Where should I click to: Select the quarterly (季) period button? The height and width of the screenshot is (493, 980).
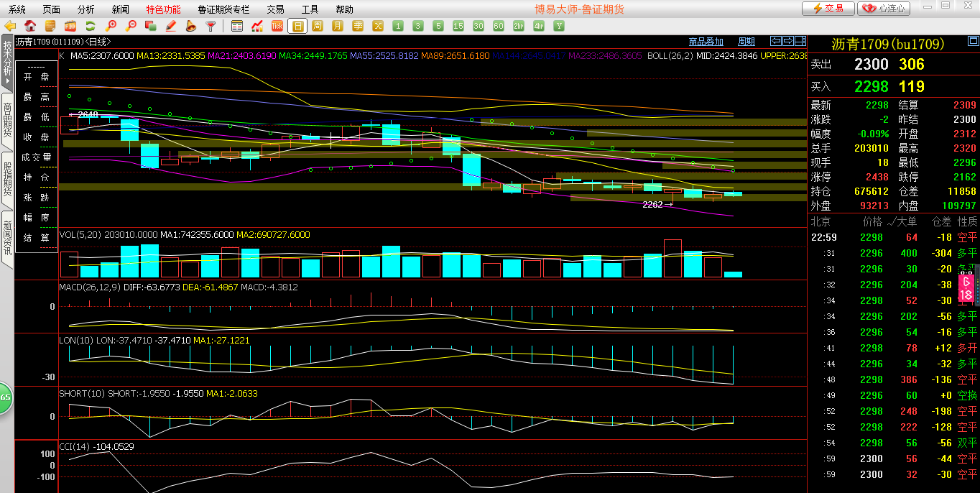point(358,26)
